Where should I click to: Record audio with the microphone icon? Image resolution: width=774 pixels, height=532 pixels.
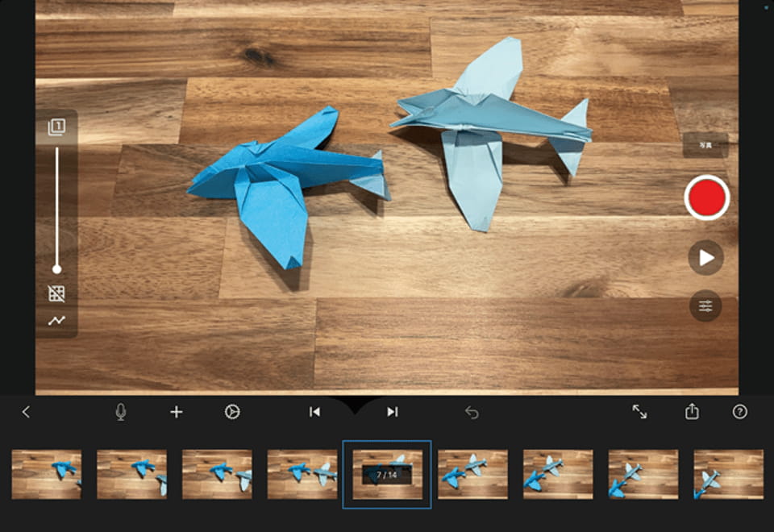[x=121, y=412]
